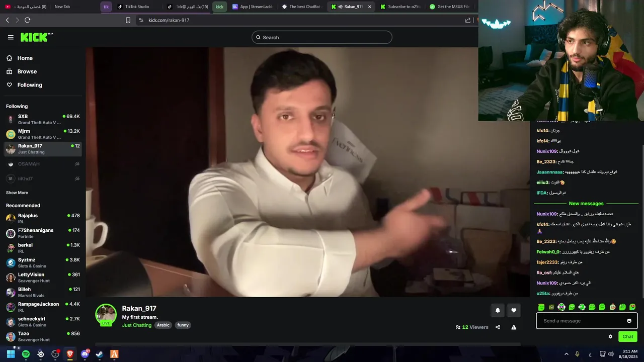The image size is (644, 362).
Task: Open Mjrm channel in Following list
Action: 43,134
